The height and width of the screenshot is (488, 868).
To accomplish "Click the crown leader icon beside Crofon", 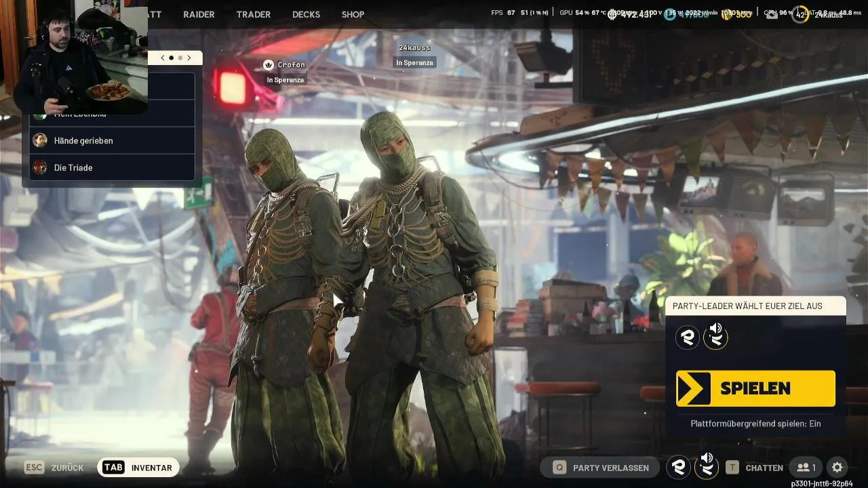I will click(x=269, y=65).
